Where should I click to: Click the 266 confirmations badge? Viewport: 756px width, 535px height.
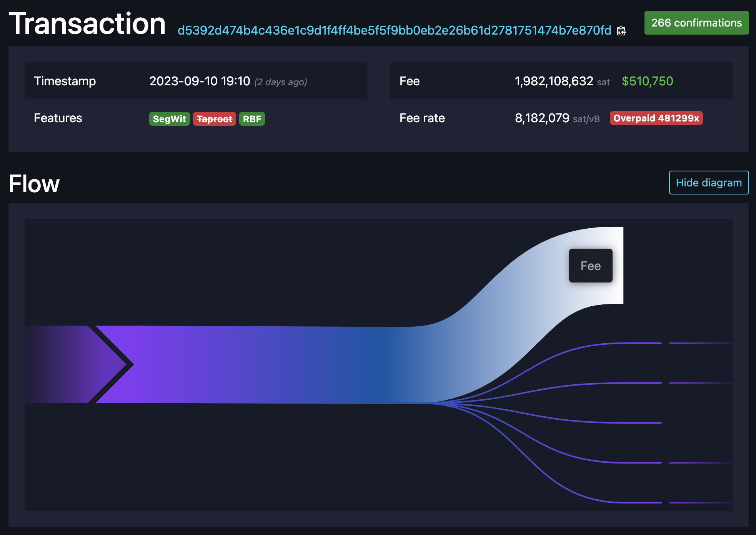696,23
